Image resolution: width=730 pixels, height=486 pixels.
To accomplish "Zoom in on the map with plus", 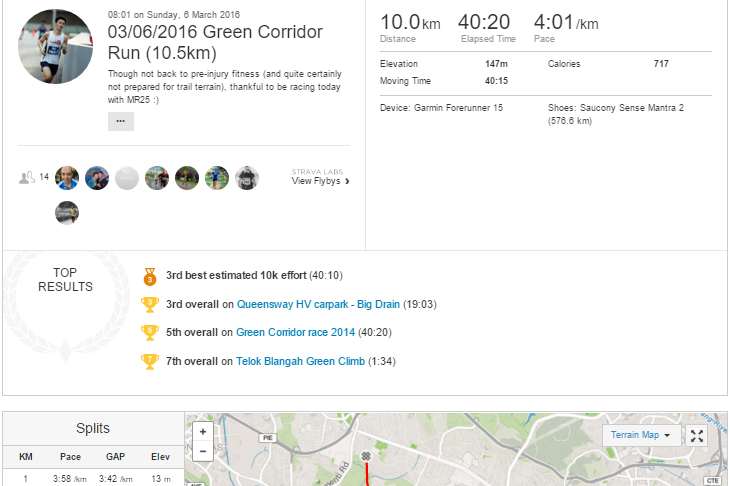I will coord(203,432).
